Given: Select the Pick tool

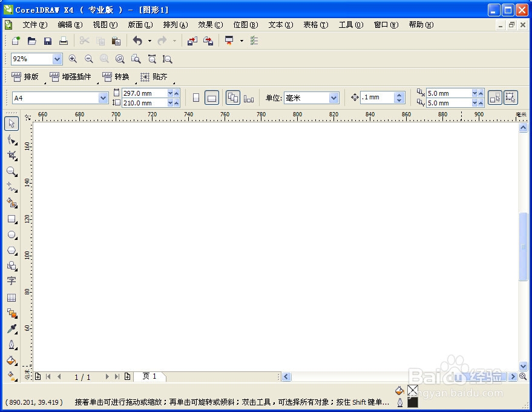Looking at the screenshot, I should tap(11, 124).
